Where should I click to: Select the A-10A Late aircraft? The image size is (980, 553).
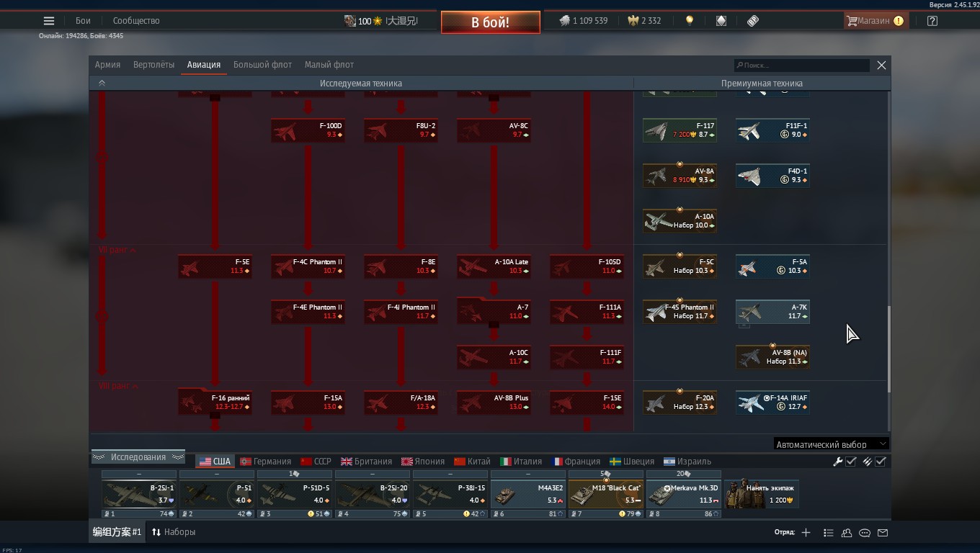494,266
